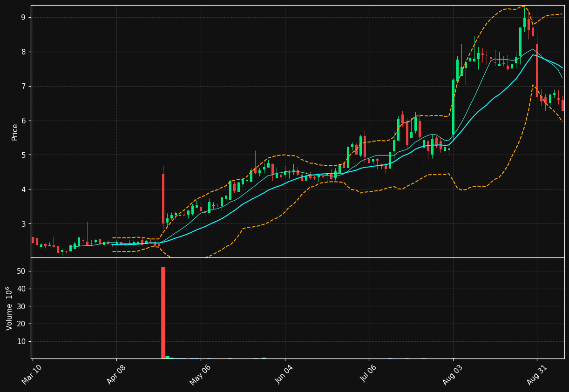Viewport: 569px width, 392px height.
Task: Click volume axis value 20
Action: tap(21, 324)
